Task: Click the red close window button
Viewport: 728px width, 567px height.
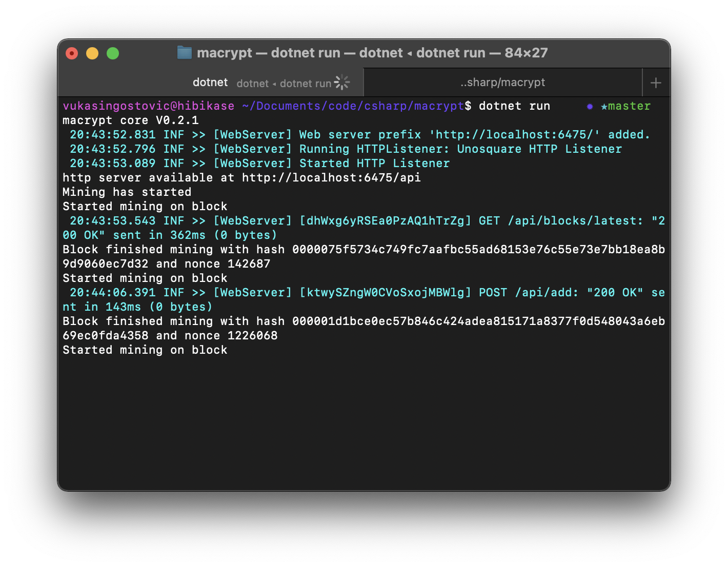Action: [72, 53]
